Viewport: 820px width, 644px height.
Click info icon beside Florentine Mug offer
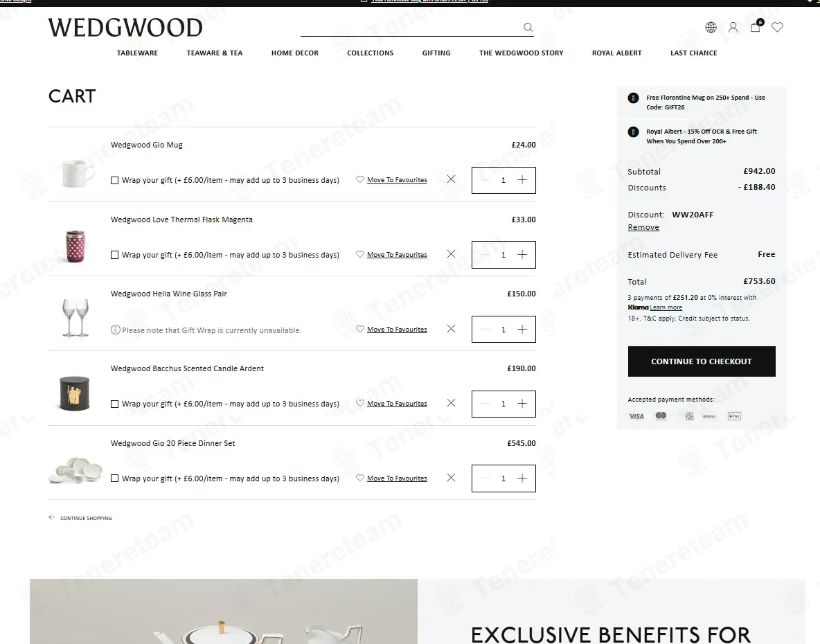point(633,98)
